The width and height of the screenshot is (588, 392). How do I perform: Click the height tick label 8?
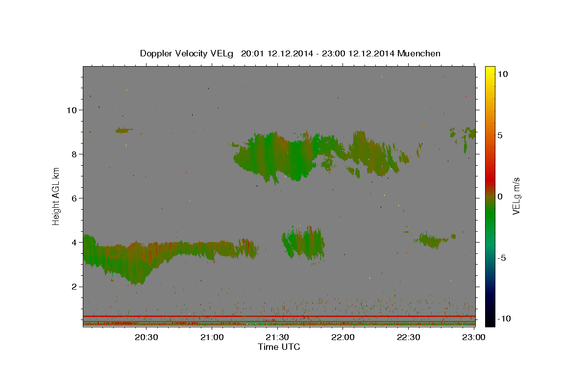coord(74,154)
